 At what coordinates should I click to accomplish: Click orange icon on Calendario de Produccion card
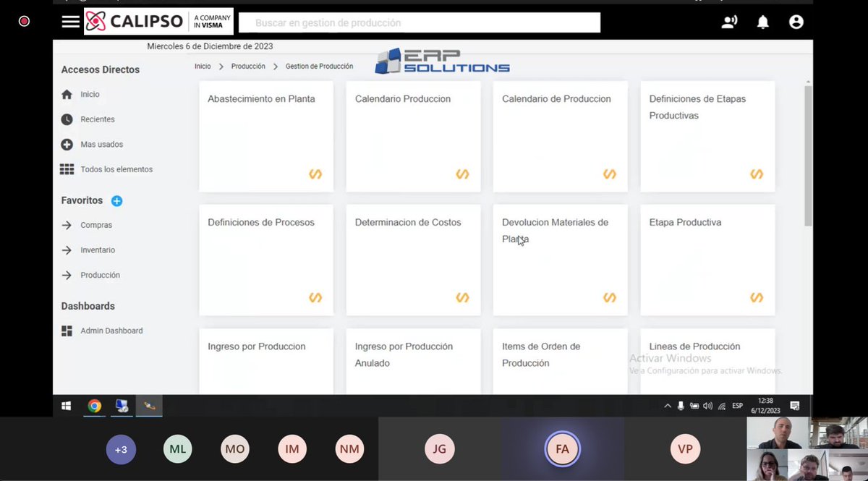[x=610, y=174]
